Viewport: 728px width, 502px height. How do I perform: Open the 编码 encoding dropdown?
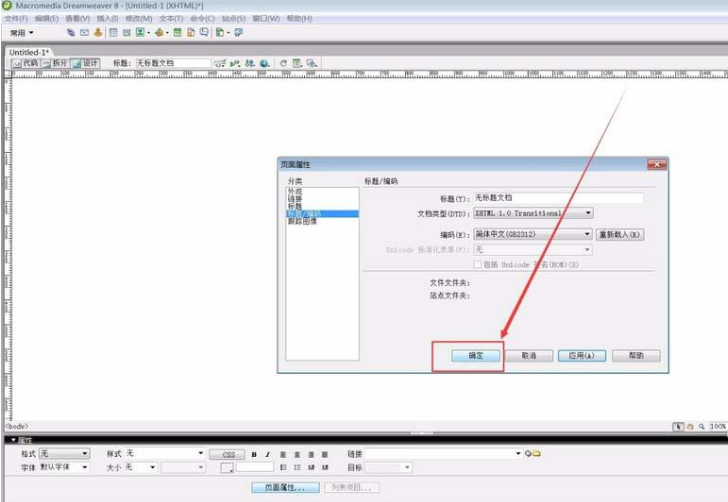click(x=533, y=234)
